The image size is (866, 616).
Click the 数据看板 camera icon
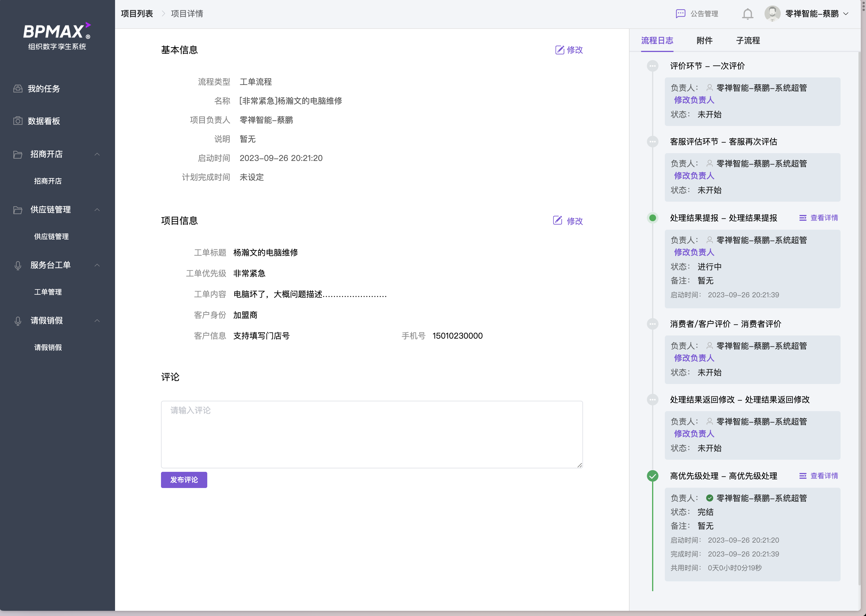pos(18,121)
